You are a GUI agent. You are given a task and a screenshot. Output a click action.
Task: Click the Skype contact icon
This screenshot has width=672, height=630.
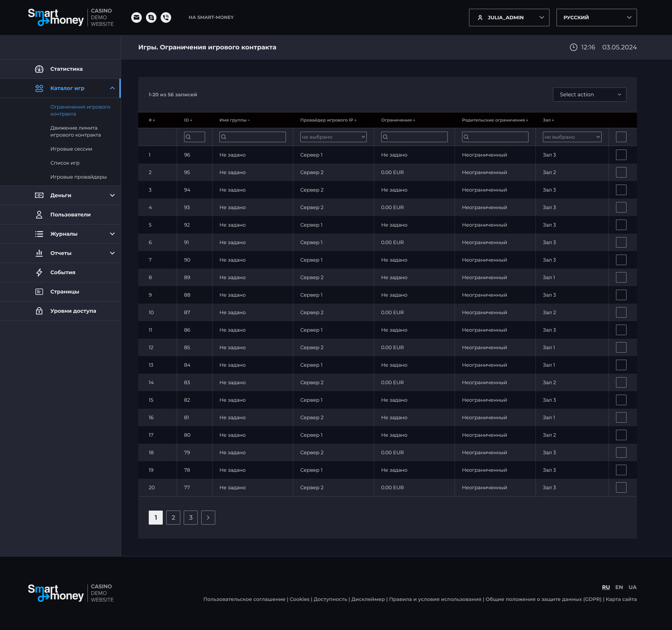pyautogui.click(x=151, y=17)
